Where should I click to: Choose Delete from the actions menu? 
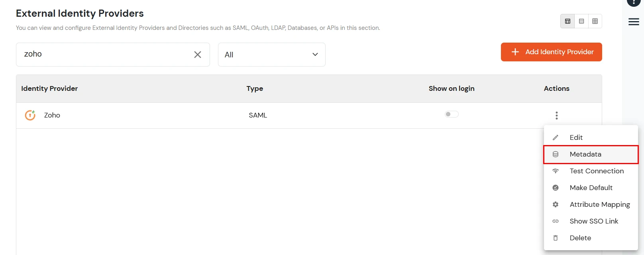[x=591, y=238]
